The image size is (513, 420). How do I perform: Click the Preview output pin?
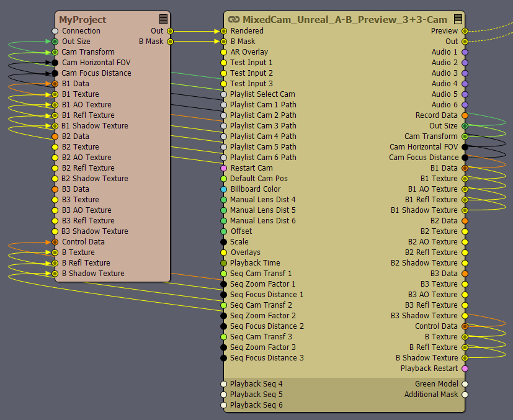point(465,31)
